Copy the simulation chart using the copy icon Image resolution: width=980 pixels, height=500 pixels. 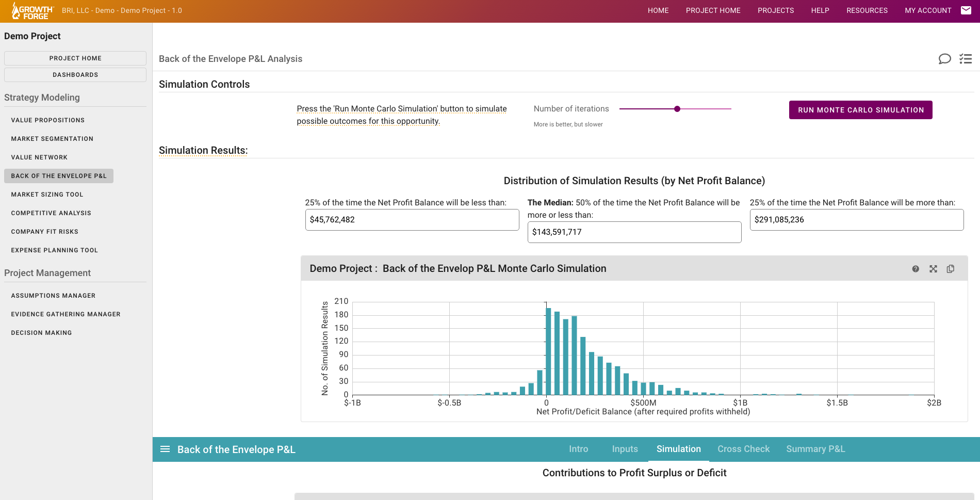point(951,269)
